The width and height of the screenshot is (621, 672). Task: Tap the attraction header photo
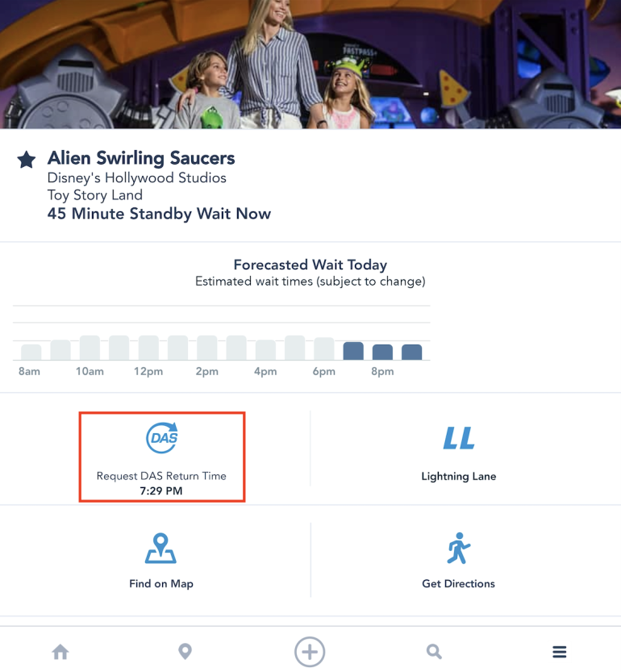310,65
